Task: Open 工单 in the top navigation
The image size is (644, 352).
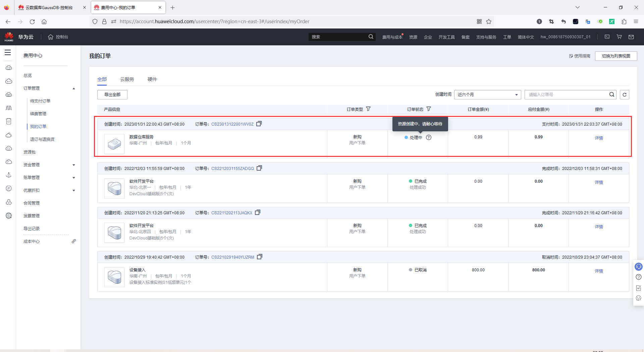Action: (507, 37)
